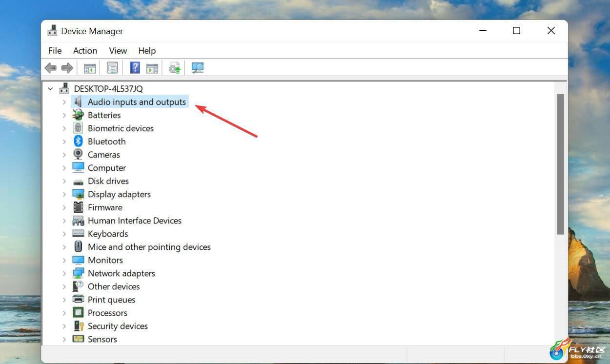Click the Back arrow toolbar icon
The height and width of the screenshot is (364, 610).
(50, 68)
